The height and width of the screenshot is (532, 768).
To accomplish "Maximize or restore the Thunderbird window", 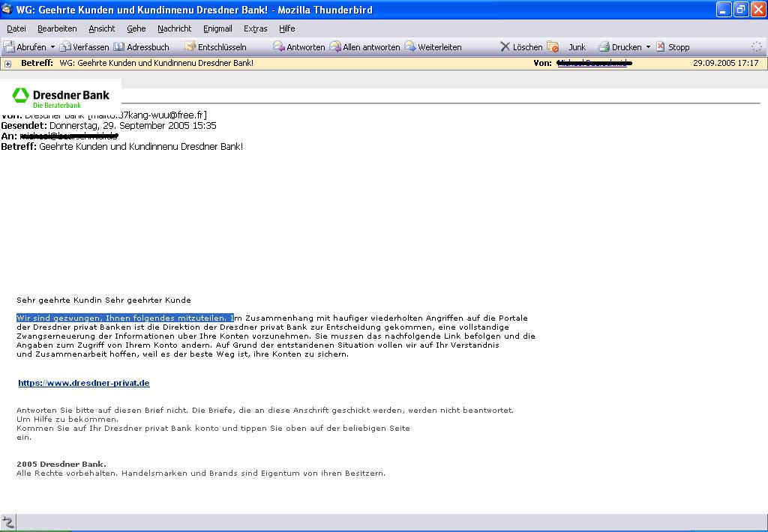I will 740,9.
